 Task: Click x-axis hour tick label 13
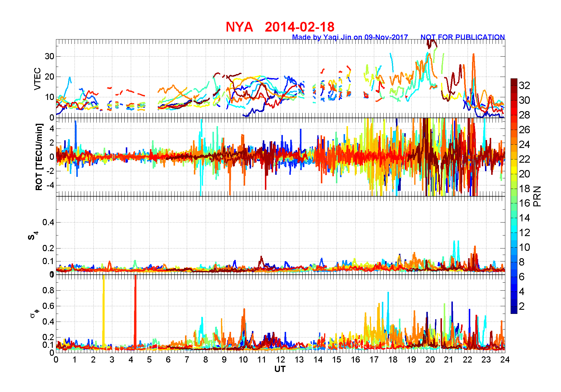pyautogui.click(x=299, y=360)
